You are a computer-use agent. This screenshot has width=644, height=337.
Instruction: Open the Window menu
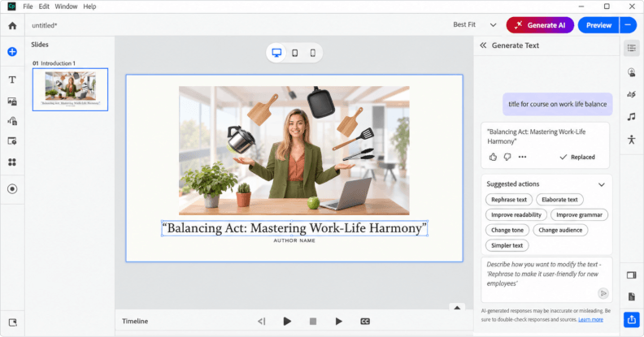(66, 6)
